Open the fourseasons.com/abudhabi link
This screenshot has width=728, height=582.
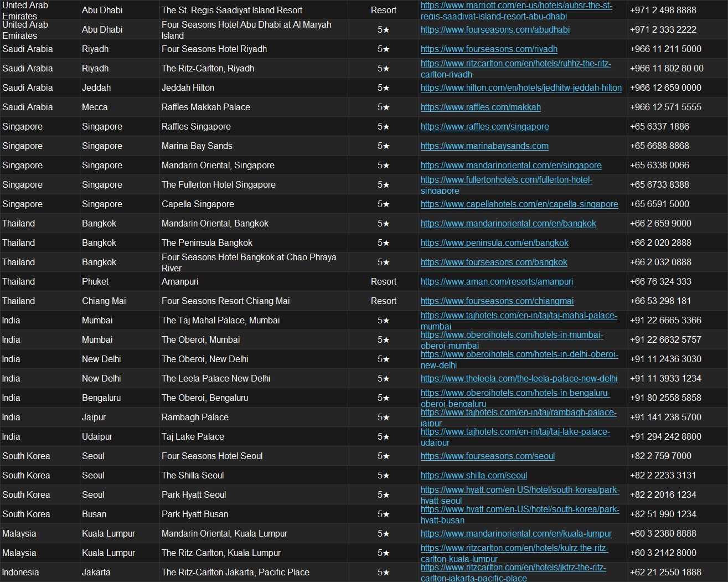[x=495, y=30]
